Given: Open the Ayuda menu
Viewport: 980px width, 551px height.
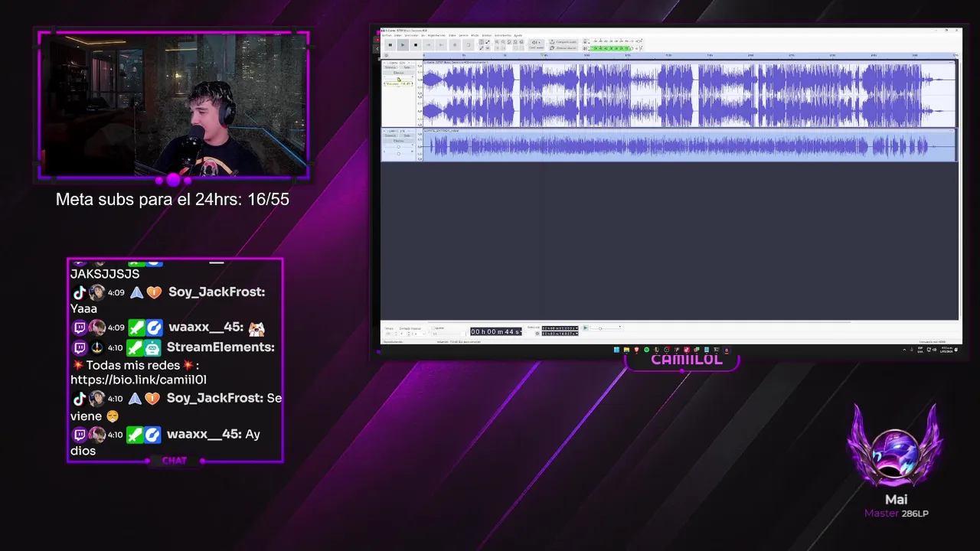Looking at the screenshot, I should click(518, 35).
